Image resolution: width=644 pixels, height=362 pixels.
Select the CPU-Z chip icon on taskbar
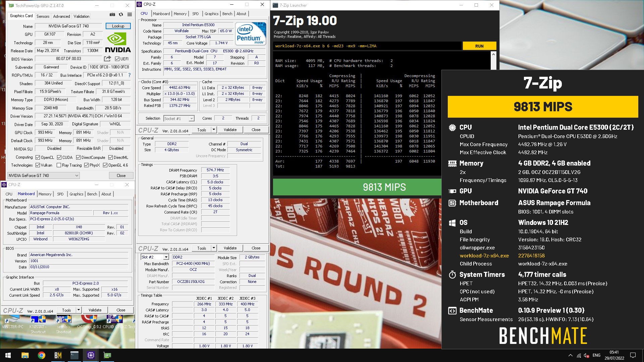[91, 355]
